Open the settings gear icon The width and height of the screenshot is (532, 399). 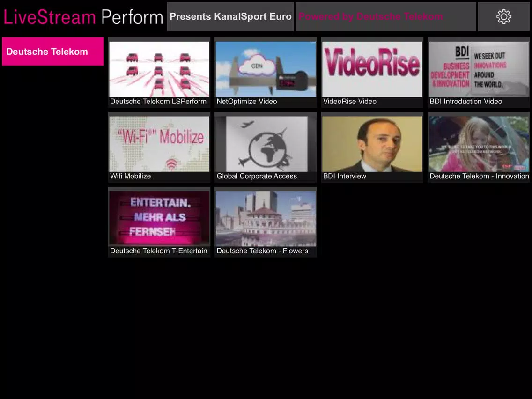point(503,17)
